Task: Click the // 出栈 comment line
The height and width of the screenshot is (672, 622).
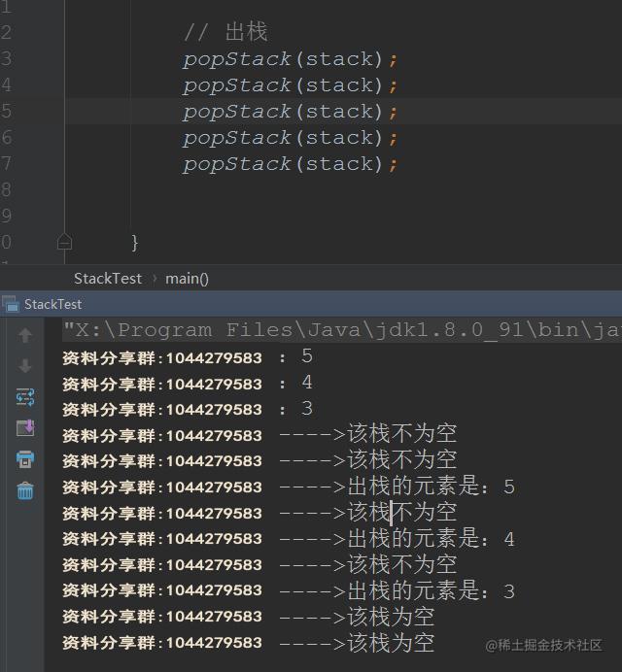Action: tap(226, 32)
